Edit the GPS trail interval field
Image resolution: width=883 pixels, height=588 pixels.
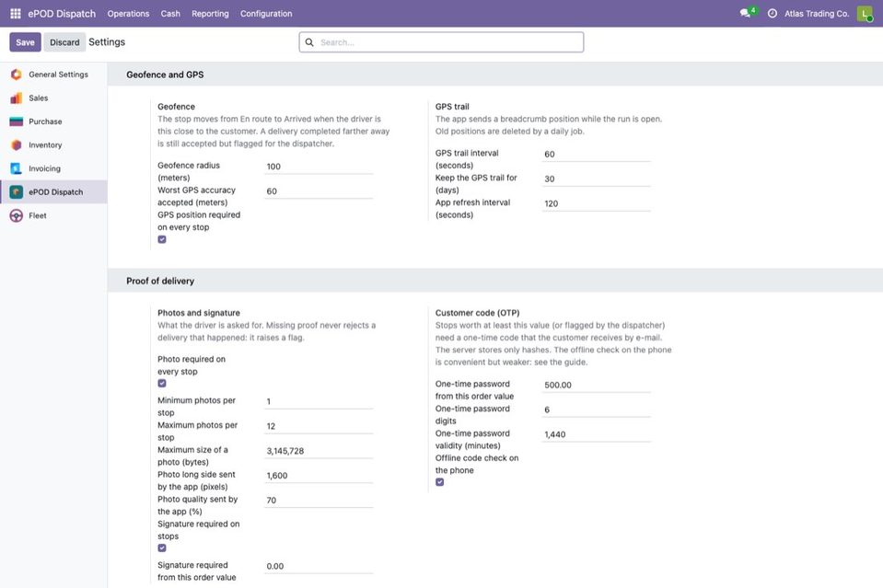596,155
